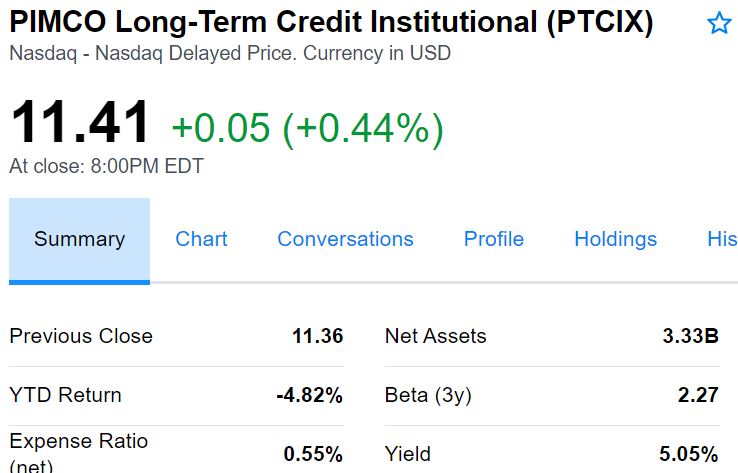738x473 pixels.
Task: Click the Previous Close row label
Action: click(x=81, y=336)
